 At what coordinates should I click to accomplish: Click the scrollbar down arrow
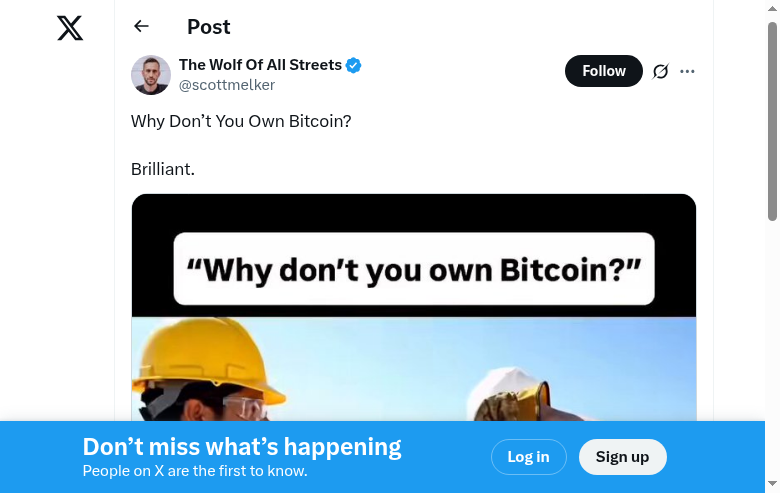pyautogui.click(x=772, y=485)
